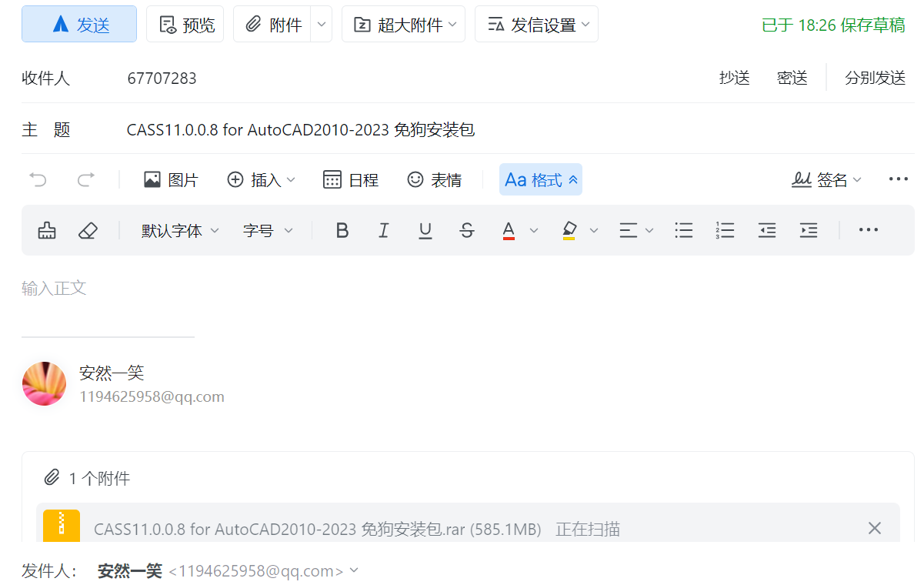The width and height of the screenshot is (924, 585).
Task: Open the text alignment dropdown
Action: click(x=636, y=230)
